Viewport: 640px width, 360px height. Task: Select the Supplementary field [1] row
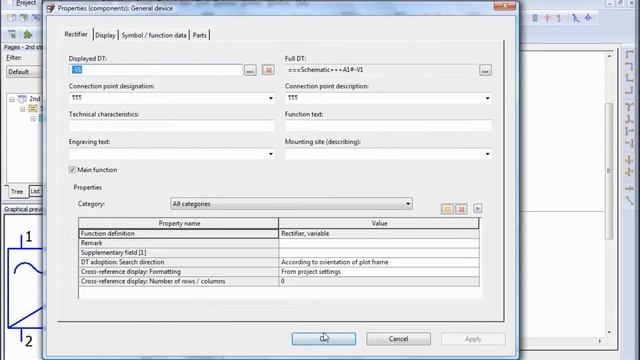click(x=178, y=253)
